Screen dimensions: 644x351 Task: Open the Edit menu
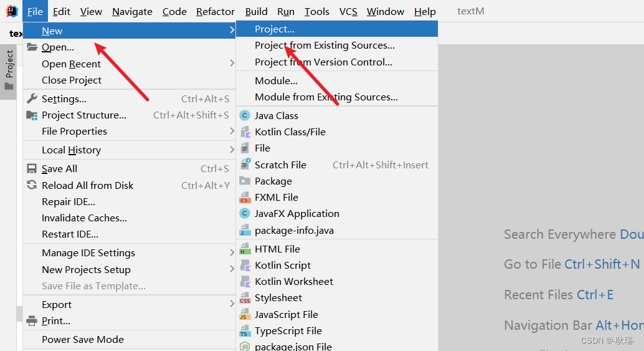coord(62,11)
